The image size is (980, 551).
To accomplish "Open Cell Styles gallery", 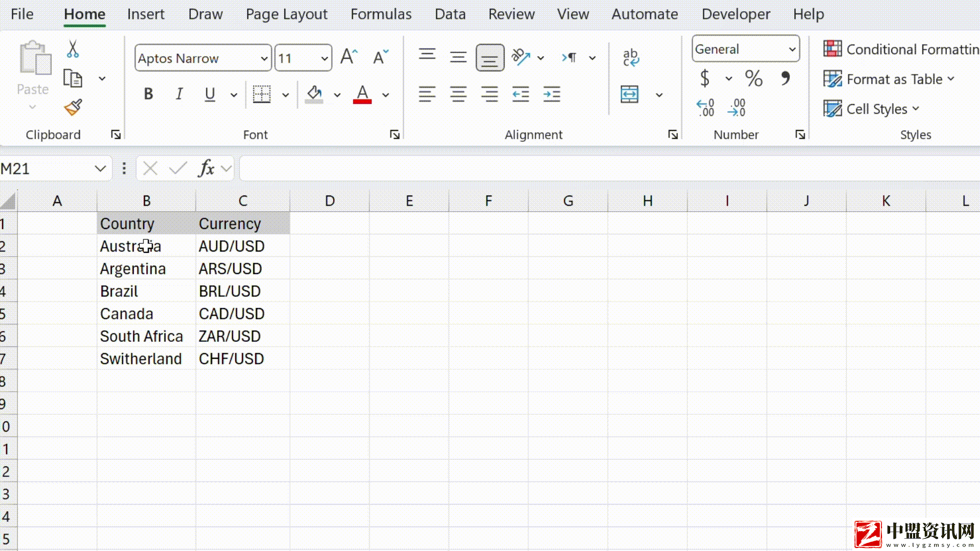I will (x=871, y=109).
